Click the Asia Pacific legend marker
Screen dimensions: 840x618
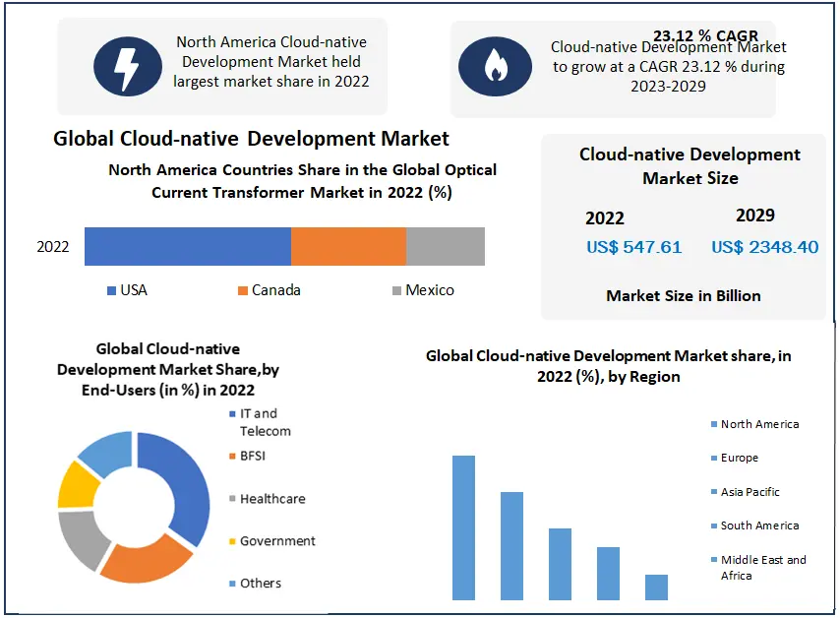tap(713, 492)
